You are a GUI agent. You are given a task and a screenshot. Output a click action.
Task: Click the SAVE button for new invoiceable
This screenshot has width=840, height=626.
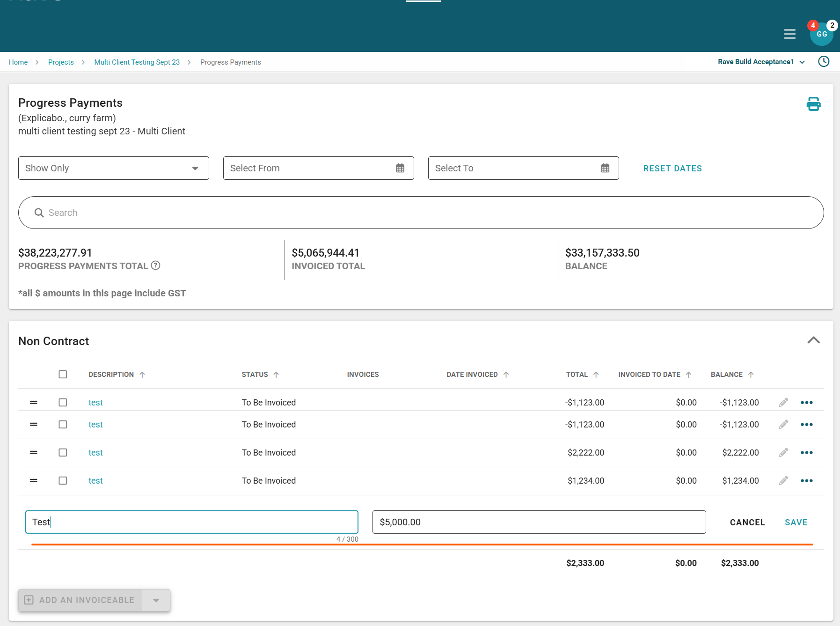[x=796, y=523]
